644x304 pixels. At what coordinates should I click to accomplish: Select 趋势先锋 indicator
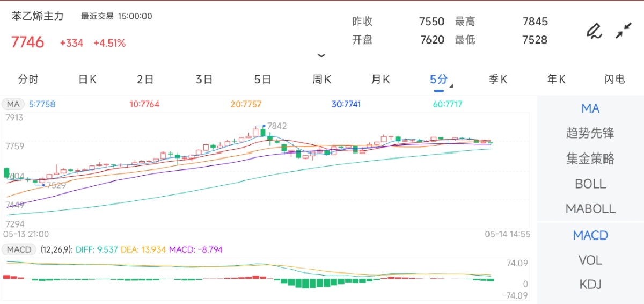pos(590,133)
